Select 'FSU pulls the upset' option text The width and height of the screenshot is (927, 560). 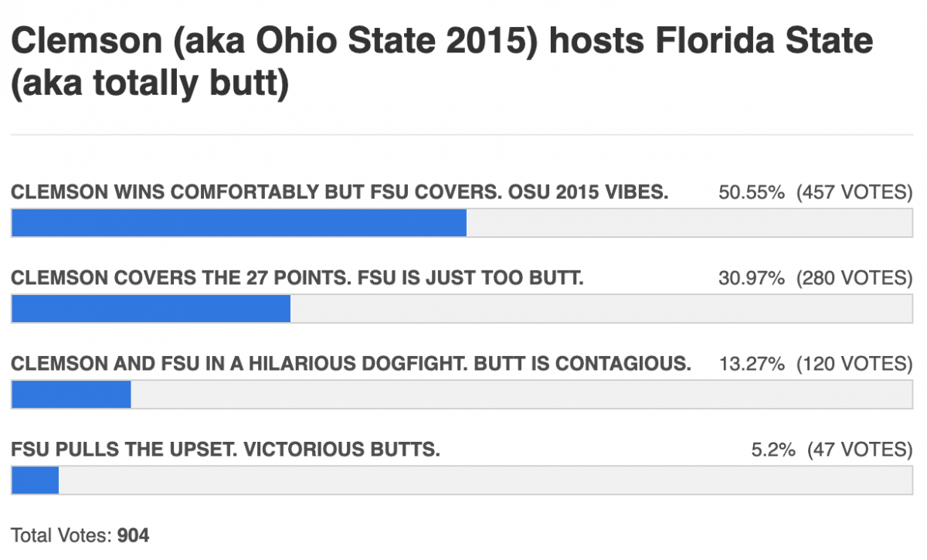pos(226,450)
